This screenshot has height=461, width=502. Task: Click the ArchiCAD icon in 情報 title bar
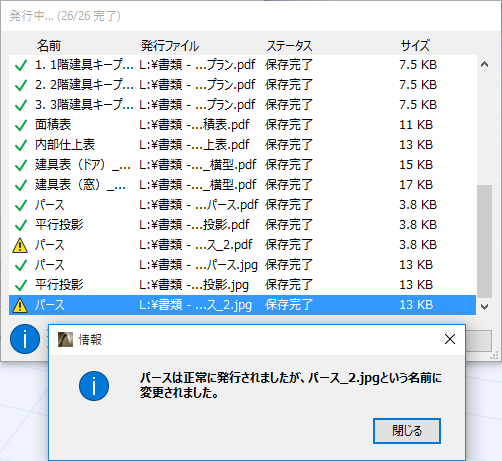pyautogui.click(x=65, y=340)
